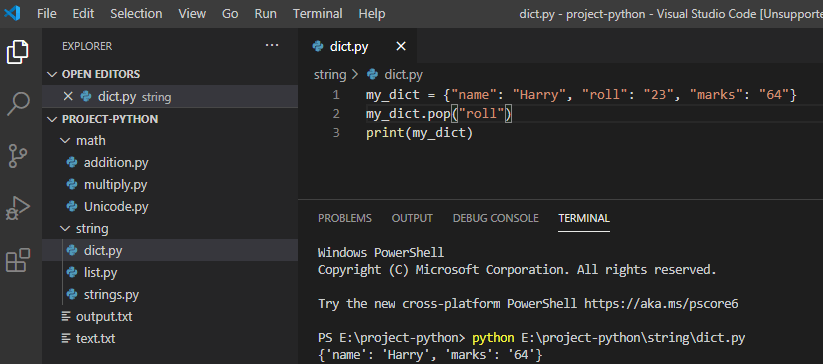The image size is (823, 364).
Task: Click the VS Code logo icon
Action: 12,13
